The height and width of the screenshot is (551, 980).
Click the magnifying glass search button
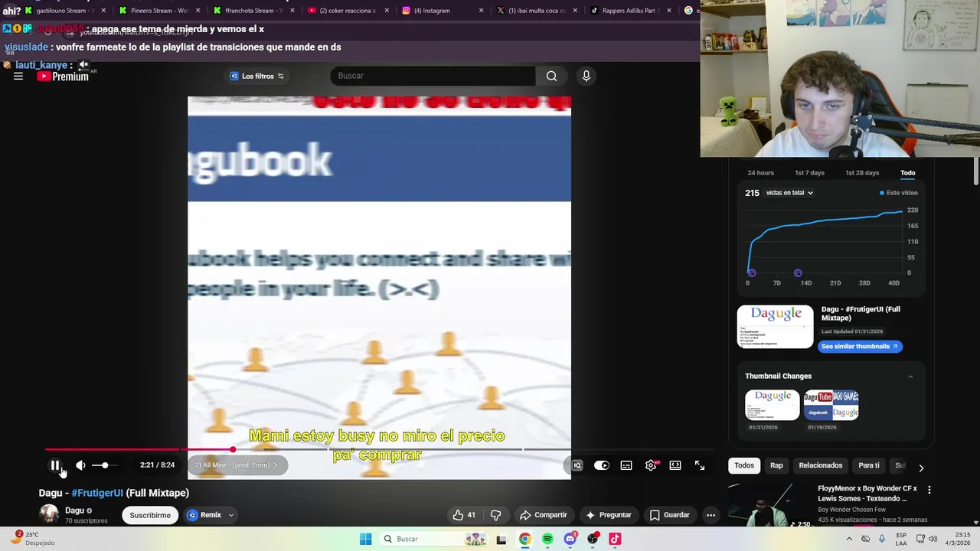point(551,76)
